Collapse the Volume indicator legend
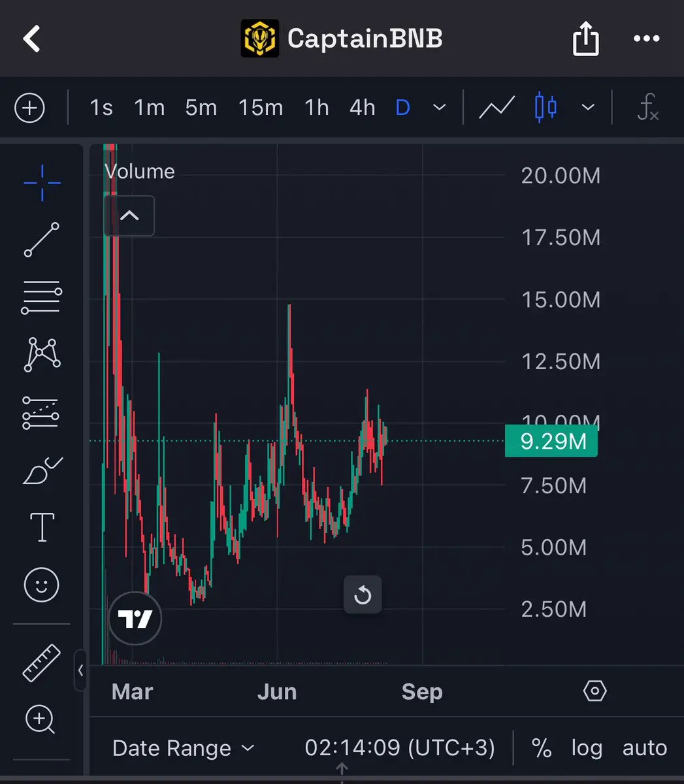Viewport: 684px width, 784px height. 129,216
